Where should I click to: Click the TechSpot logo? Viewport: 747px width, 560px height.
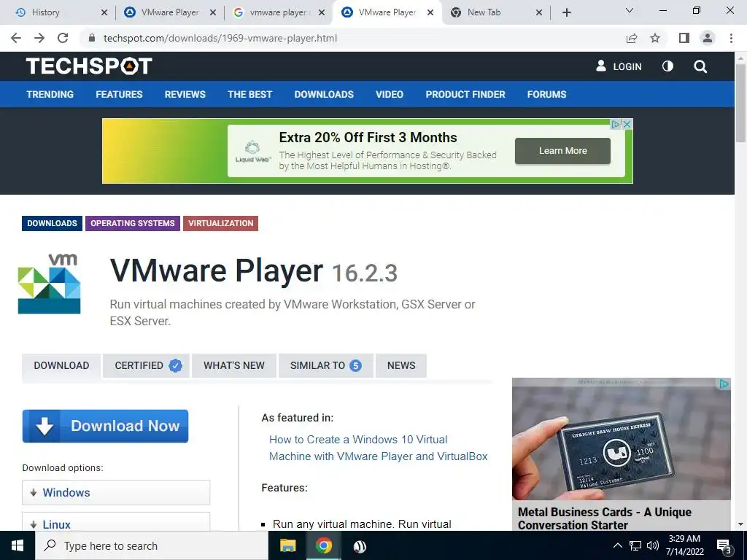coord(88,66)
